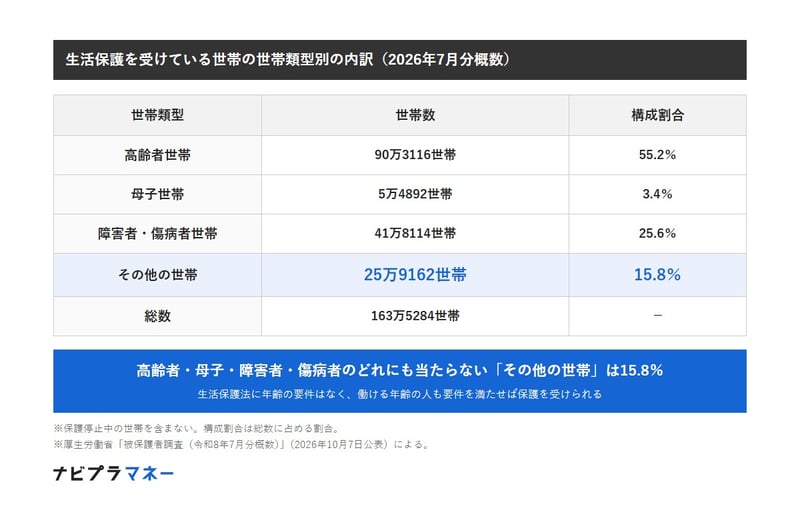Viewport: 800px width, 506px height.
Task: Select the 障害者・傷病者世帯 row label
Action: 158,234
